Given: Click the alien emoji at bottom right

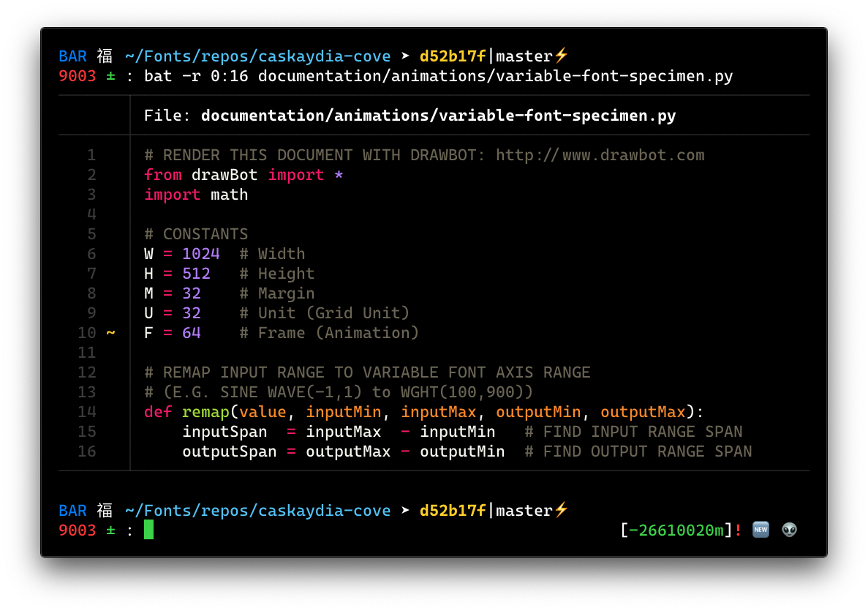Looking at the screenshot, I should (788, 529).
